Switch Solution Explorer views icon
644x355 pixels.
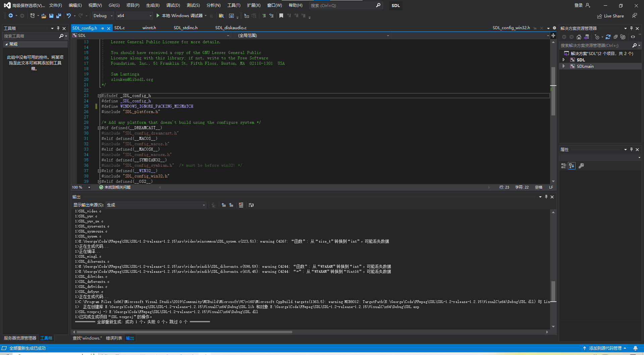[586, 37]
